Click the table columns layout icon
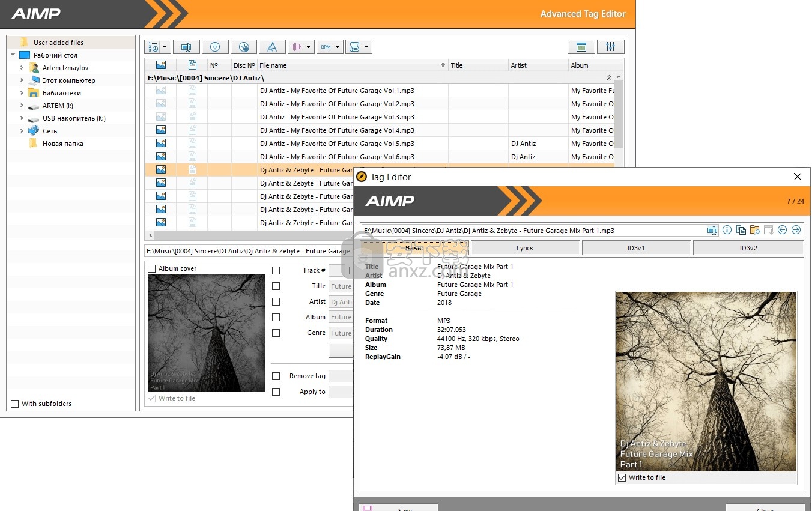This screenshot has height=511, width=812. pyautogui.click(x=581, y=47)
